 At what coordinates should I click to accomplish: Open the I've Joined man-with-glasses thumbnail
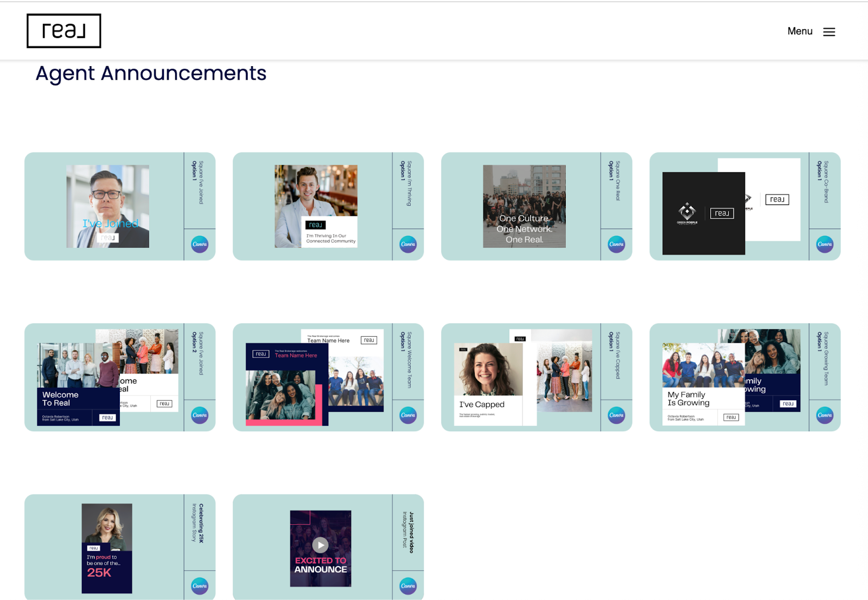pos(108,207)
